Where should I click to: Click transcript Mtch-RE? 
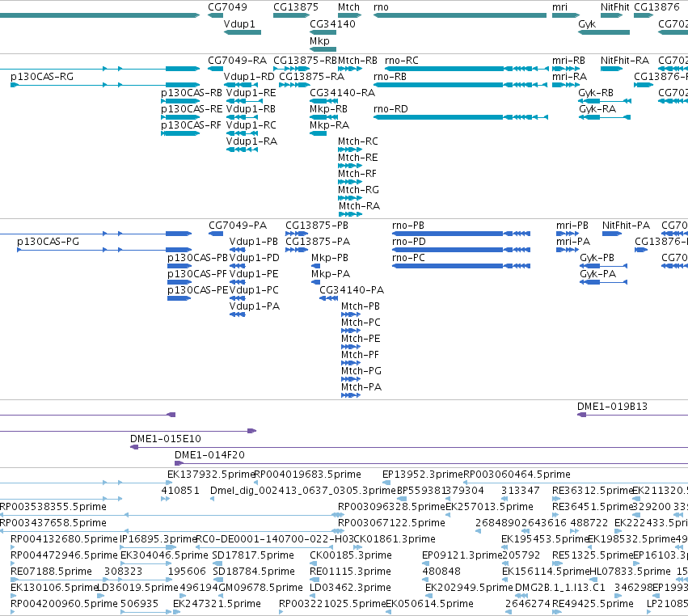357,158
